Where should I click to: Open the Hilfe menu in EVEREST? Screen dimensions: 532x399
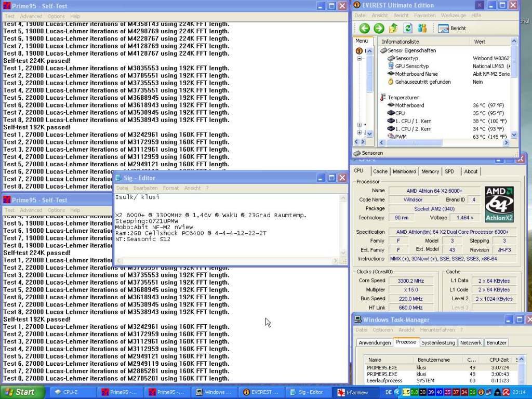[x=476, y=16]
